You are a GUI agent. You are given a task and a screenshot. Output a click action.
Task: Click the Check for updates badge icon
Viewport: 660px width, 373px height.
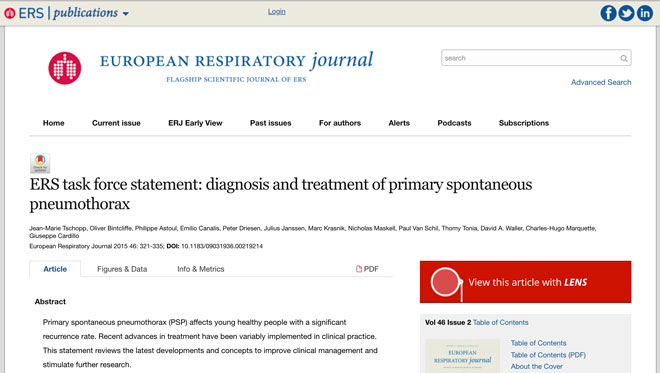click(40, 163)
